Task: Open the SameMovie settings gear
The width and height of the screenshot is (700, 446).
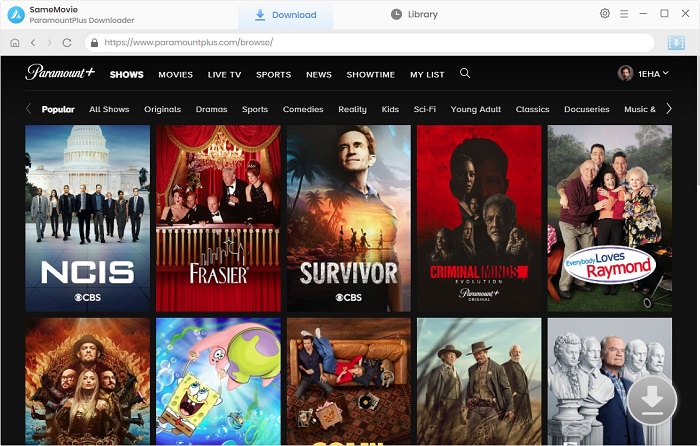Action: tap(604, 13)
